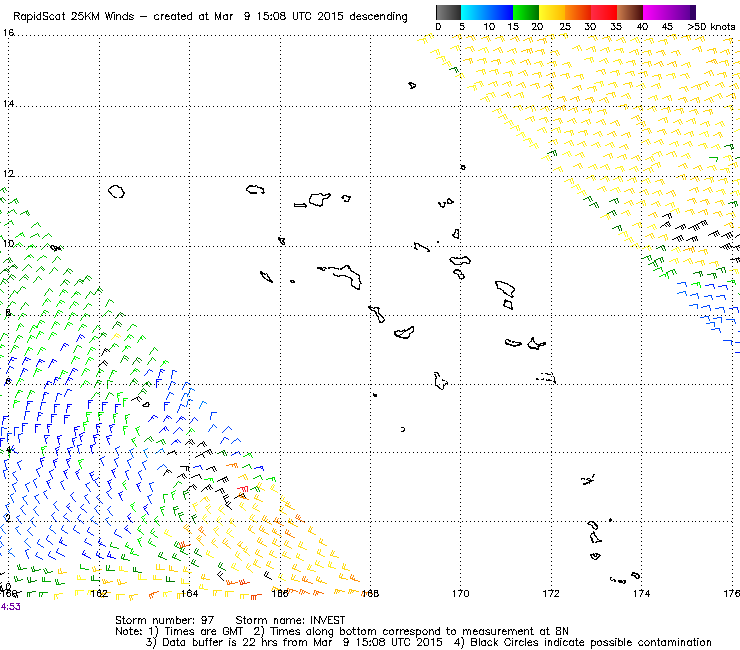This screenshot has width=740, height=650.
Task: Click the blue 10-15 knots legend swatch
Action: pos(500,12)
